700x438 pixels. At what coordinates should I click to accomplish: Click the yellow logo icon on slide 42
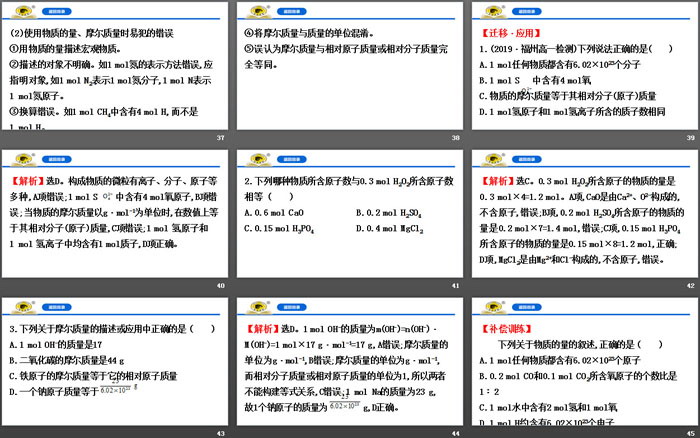494,159
